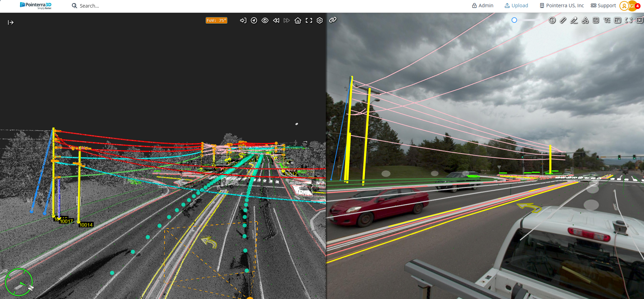Open 3D viewer settings gear

320,20
